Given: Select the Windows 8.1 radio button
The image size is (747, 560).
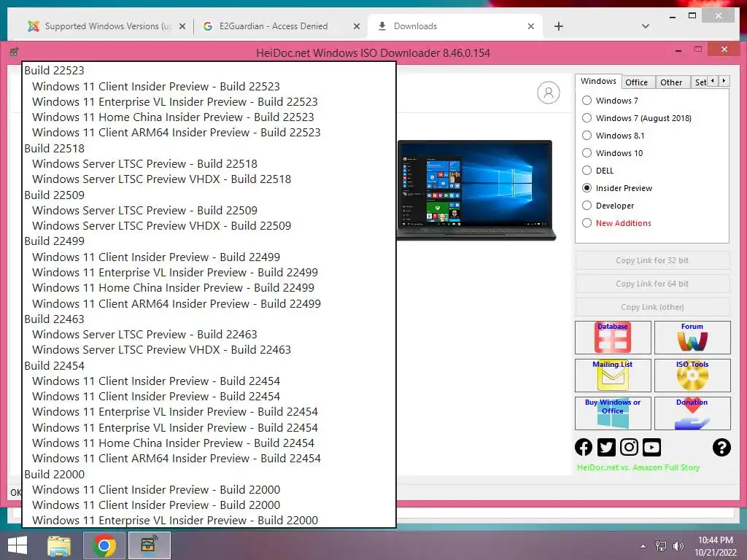Looking at the screenshot, I should [x=587, y=135].
